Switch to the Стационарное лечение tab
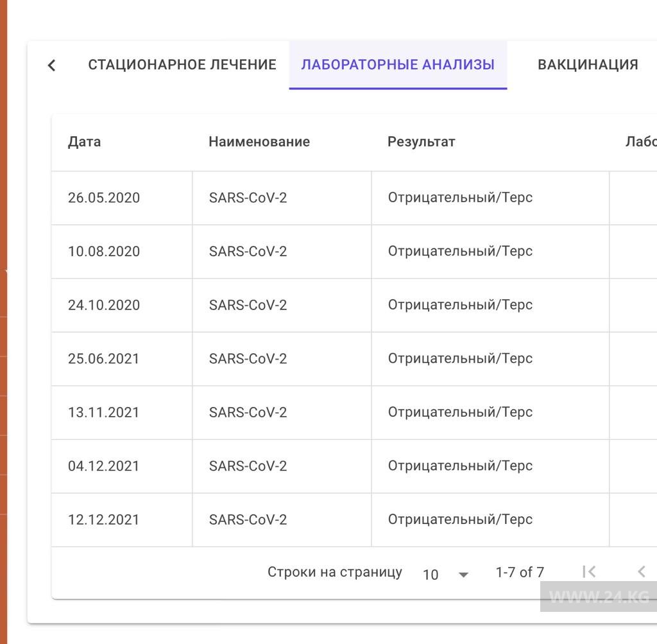 [182, 65]
